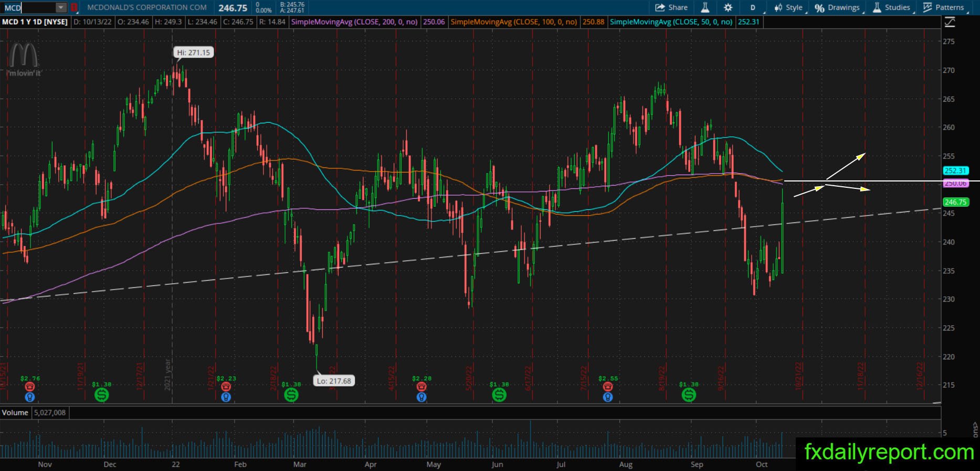Click the cyan 252.31 price-axis bubble
The height and width of the screenshot is (471, 980).
(955, 170)
